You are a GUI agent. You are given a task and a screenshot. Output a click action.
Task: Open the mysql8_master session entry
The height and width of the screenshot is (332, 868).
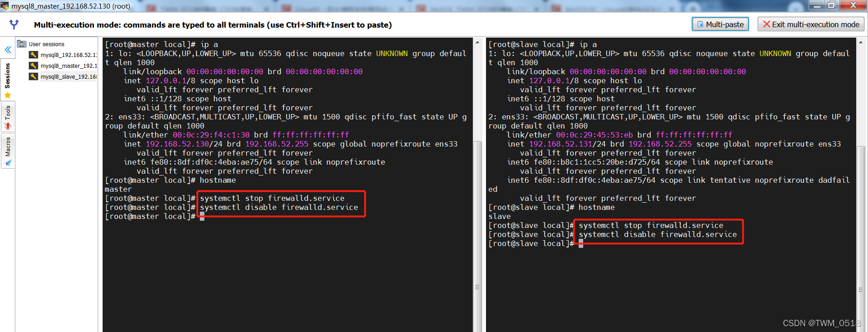pyautogui.click(x=68, y=66)
